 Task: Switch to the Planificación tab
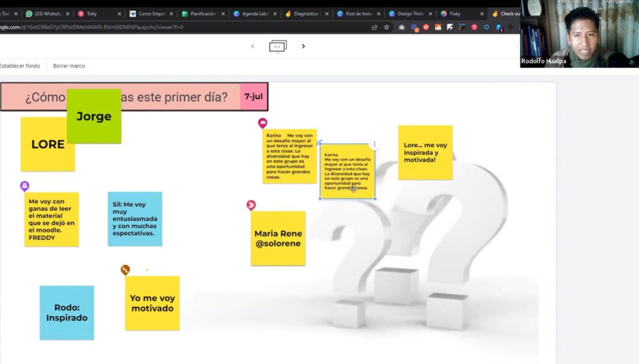click(200, 14)
